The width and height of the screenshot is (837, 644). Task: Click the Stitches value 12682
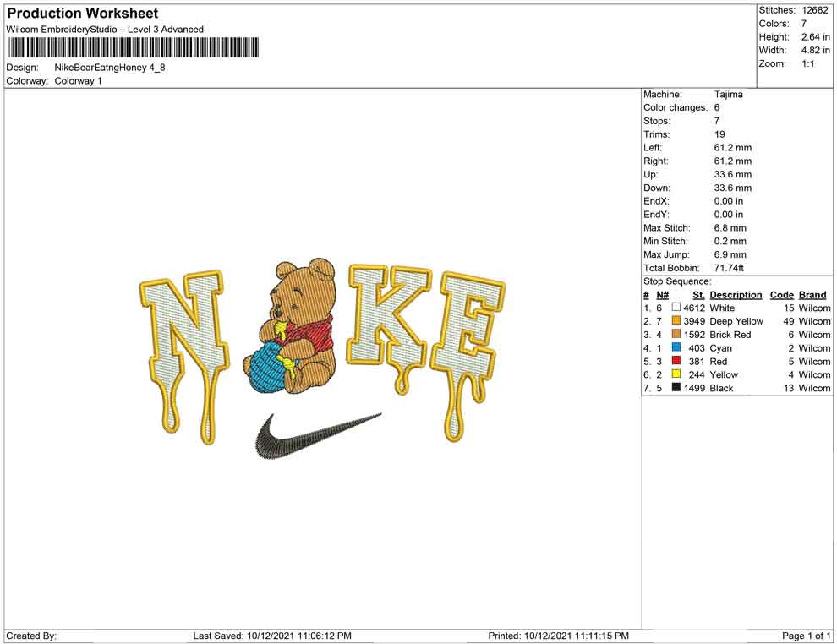click(814, 10)
